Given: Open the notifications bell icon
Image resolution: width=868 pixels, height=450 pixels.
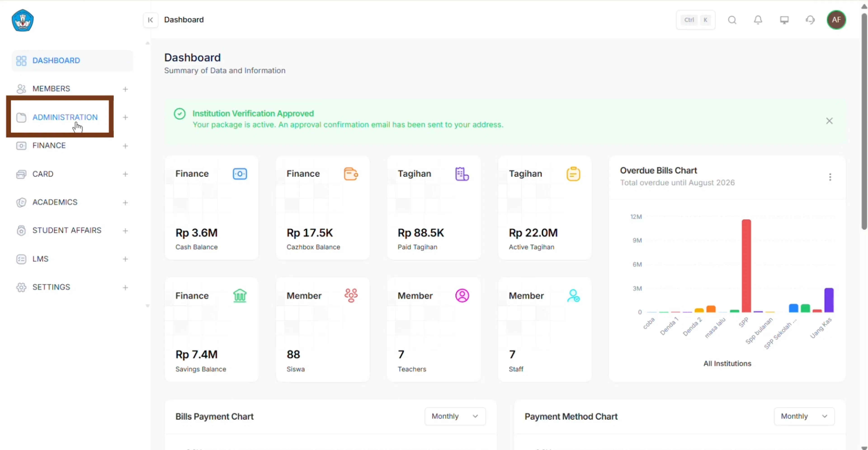Looking at the screenshot, I should click(758, 20).
